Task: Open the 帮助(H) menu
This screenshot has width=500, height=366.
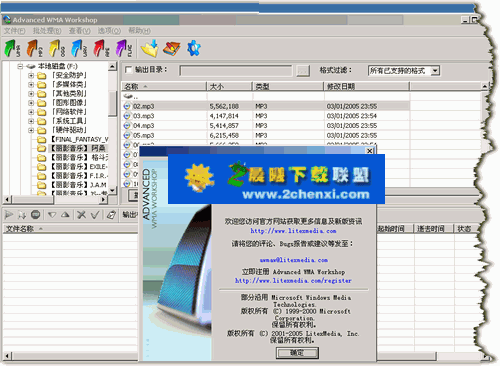Action: 139,31
